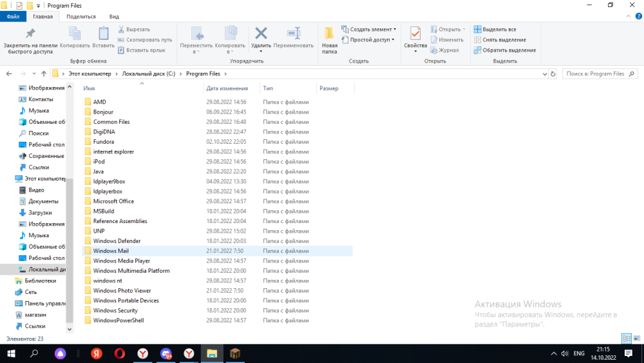Open Opera browser from taskbar

click(120, 353)
